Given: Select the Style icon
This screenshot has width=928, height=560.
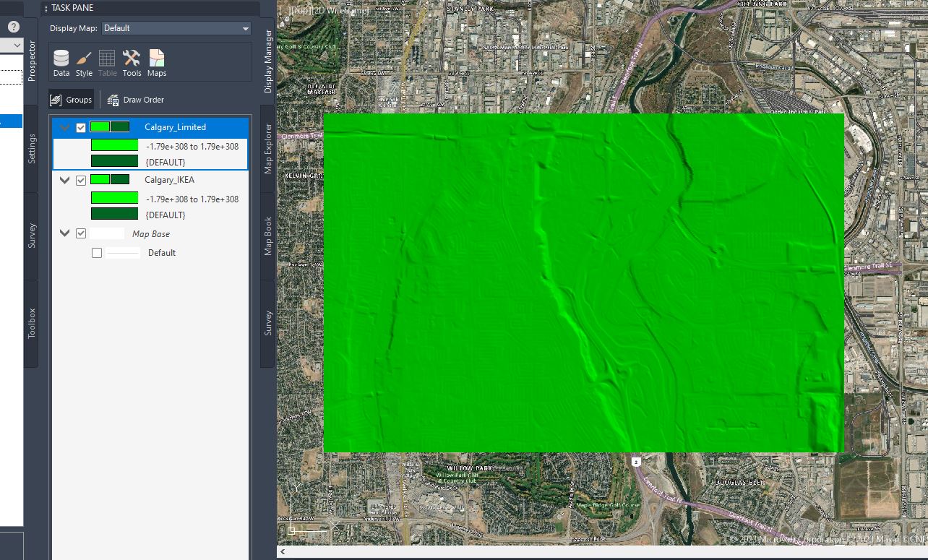Looking at the screenshot, I should [84, 59].
